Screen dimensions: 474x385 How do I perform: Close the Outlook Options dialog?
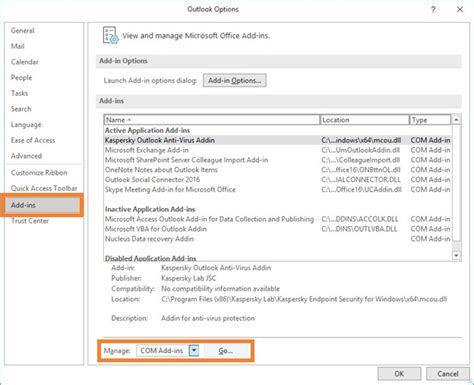coord(460,9)
